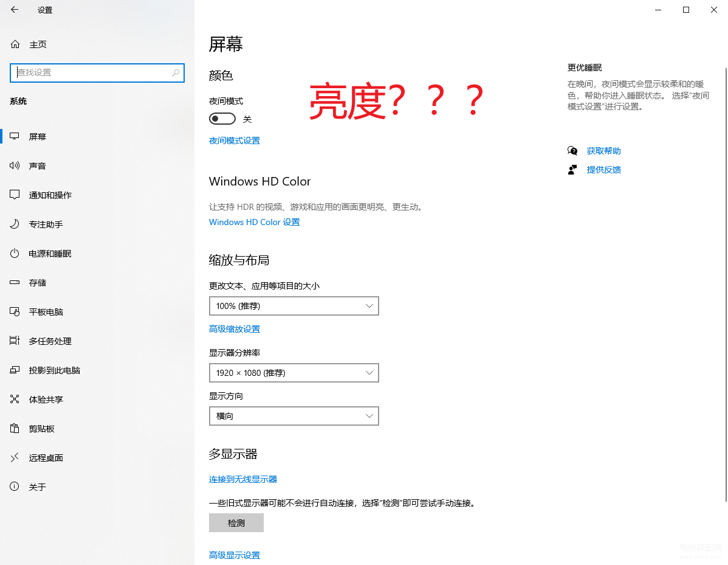Click the notification icon for 通知和操作
Viewport: 728px width, 565px height.
pos(15,195)
